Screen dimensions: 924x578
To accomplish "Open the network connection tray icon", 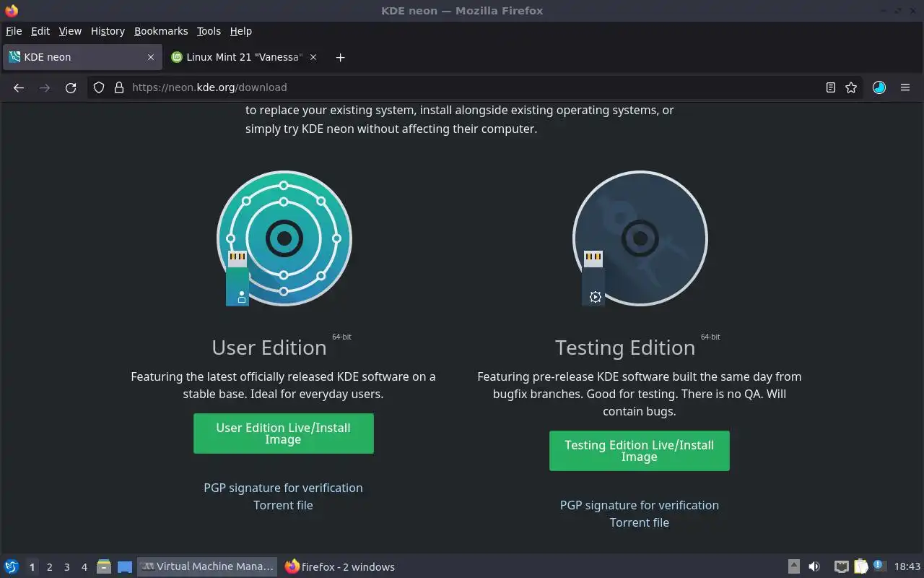I will coord(841,566).
